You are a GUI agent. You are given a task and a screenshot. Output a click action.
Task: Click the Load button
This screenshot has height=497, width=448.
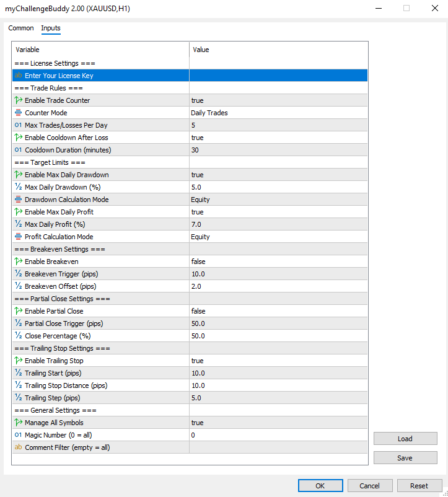(405, 439)
